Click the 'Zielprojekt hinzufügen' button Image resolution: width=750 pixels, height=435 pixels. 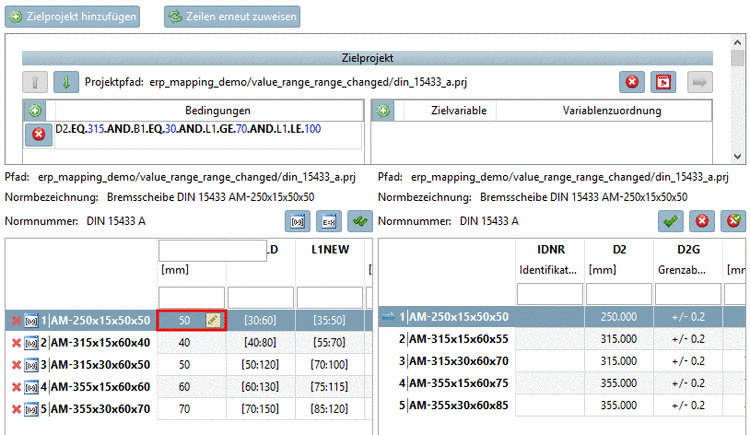tap(72, 17)
